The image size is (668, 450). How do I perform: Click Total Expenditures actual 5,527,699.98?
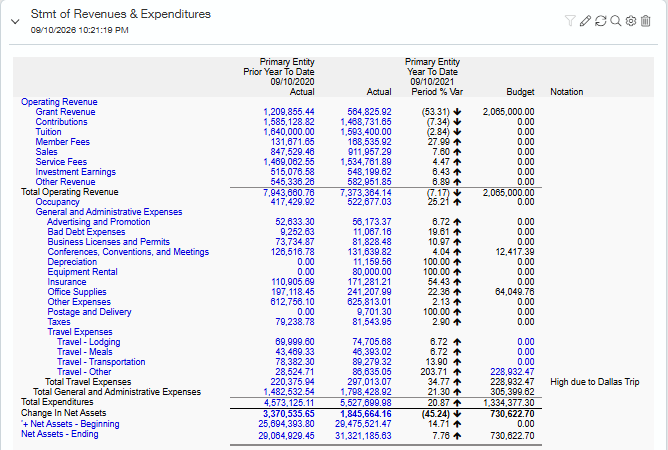tap(366, 403)
